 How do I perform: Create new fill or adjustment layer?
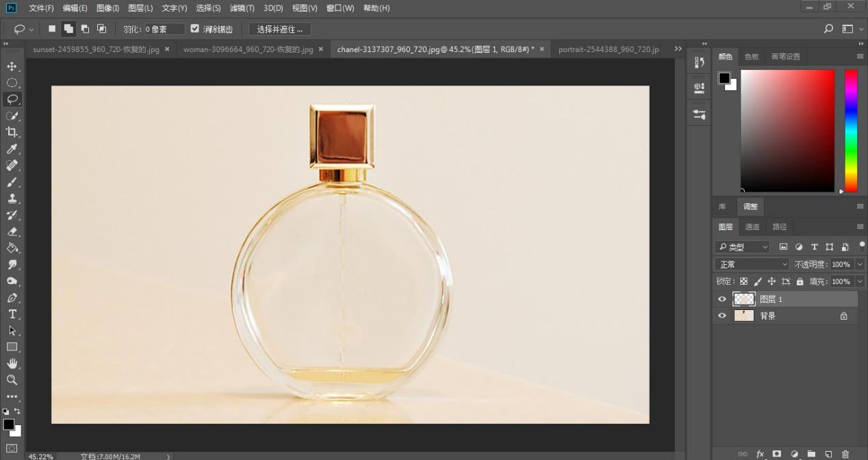(x=794, y=454)
